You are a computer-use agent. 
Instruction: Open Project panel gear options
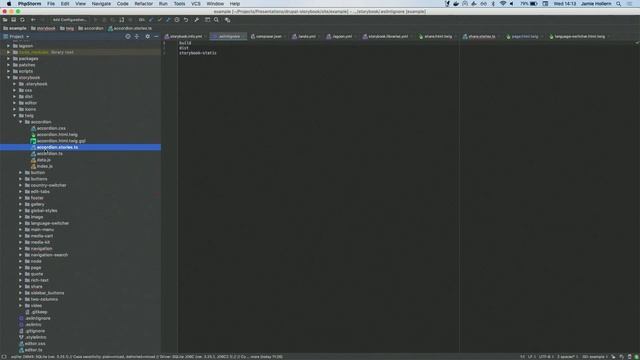tap(147, 37)
